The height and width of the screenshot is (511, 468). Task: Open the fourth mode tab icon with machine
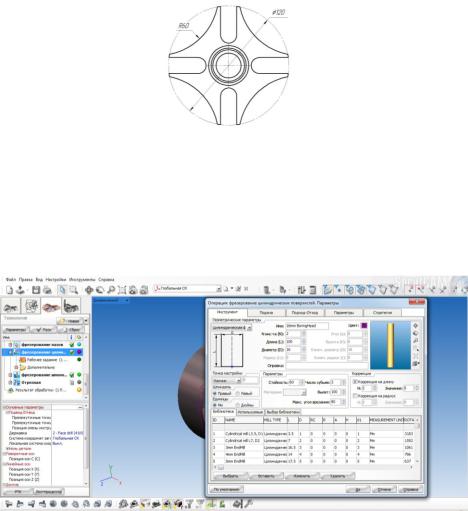point(71,306)
